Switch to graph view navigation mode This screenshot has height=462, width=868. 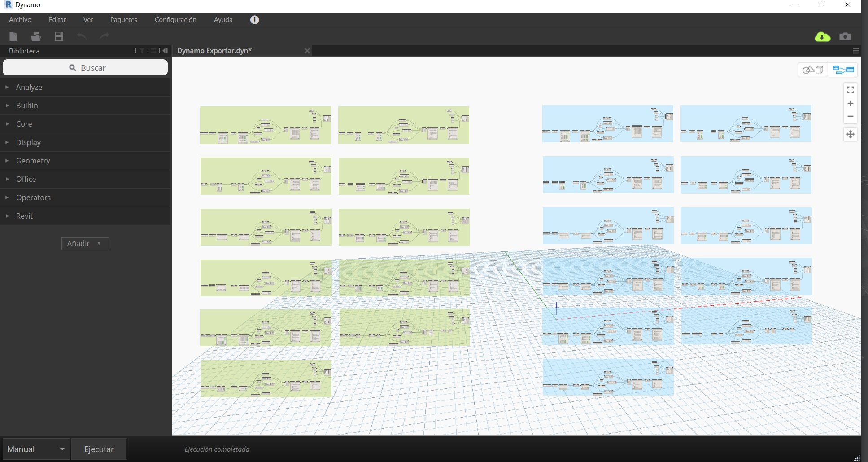point(843,70)
